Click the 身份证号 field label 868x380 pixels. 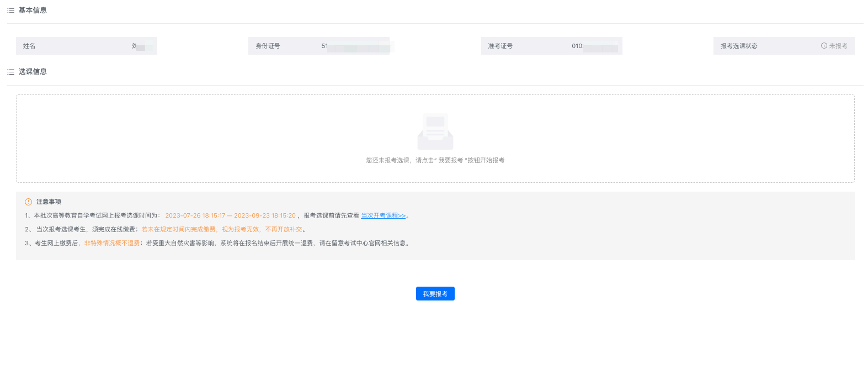pyautogui.click(x=268, y=46)
